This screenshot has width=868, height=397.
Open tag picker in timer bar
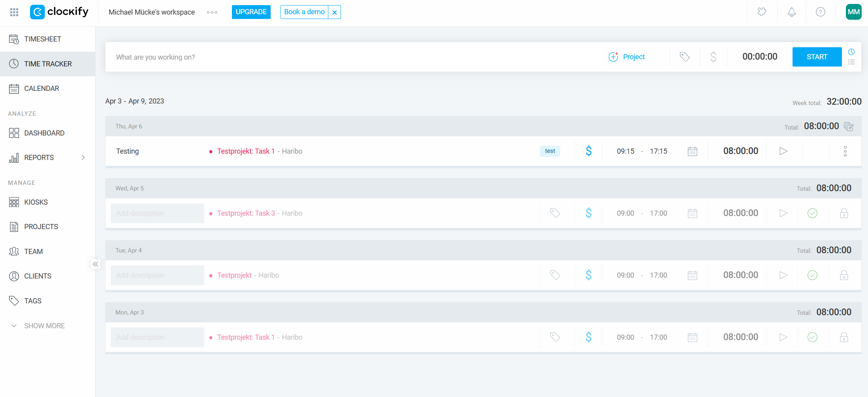point(685,57)
